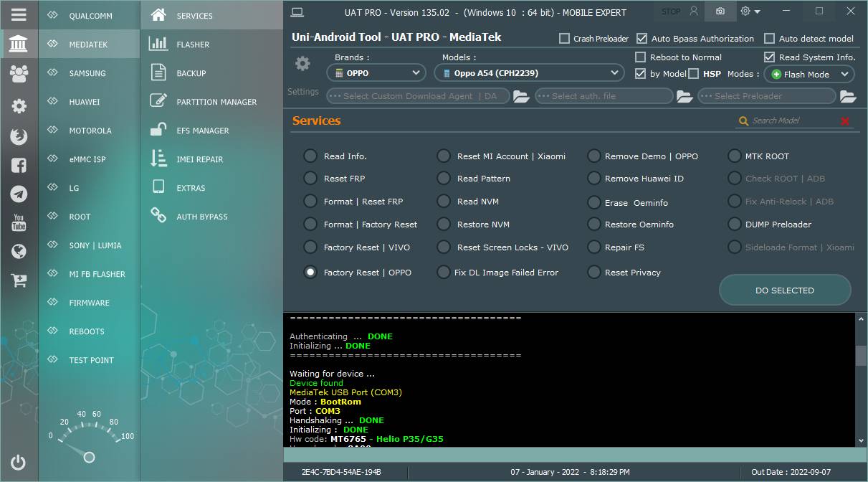
Task: Open EFS MANAGER menu item
Action: point(212,131)
